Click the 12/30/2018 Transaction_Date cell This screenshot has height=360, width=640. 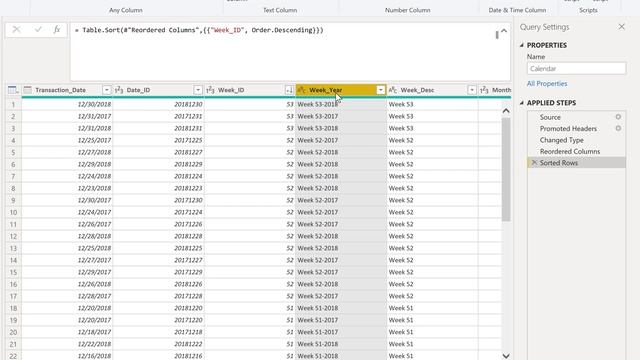[x=67, y=104]
